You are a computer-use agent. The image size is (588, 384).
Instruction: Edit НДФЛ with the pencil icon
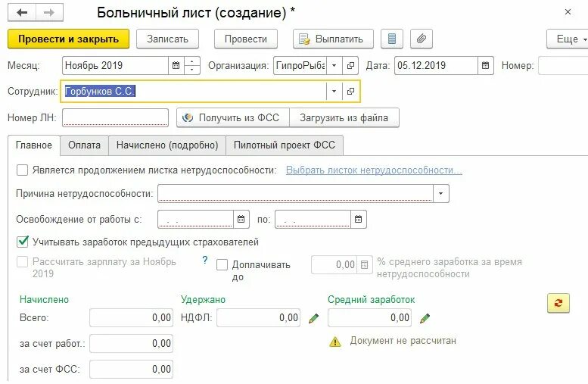[x=313, y=318]
